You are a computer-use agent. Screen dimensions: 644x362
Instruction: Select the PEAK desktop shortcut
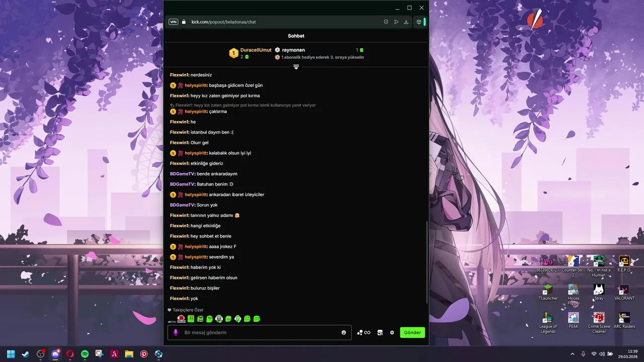[x=574, y=321]
